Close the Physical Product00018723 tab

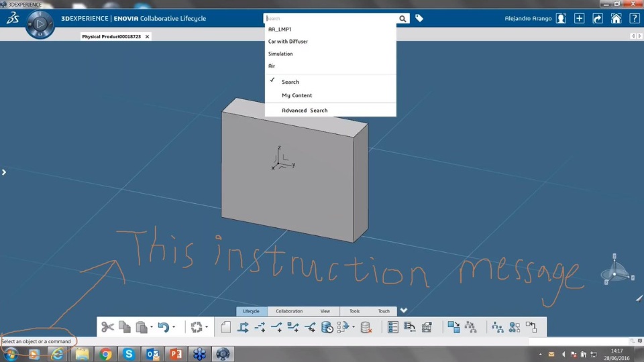click(147, 36)
